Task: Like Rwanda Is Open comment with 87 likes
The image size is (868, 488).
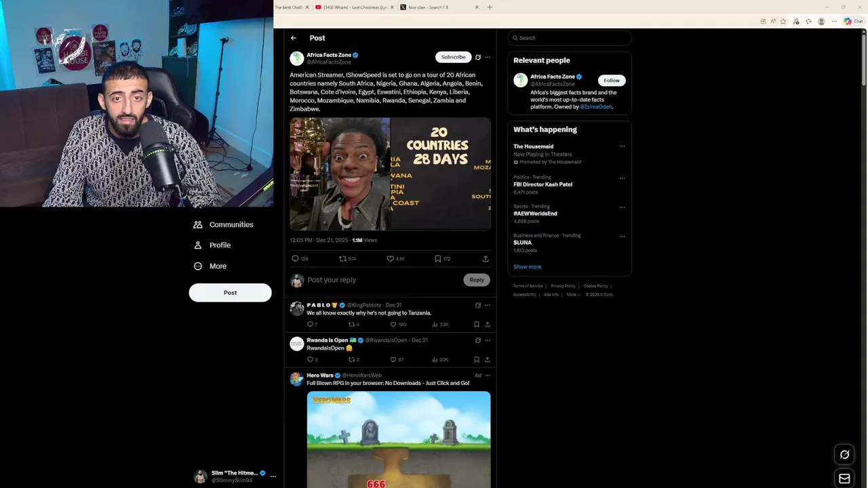Action: [393, 360]
